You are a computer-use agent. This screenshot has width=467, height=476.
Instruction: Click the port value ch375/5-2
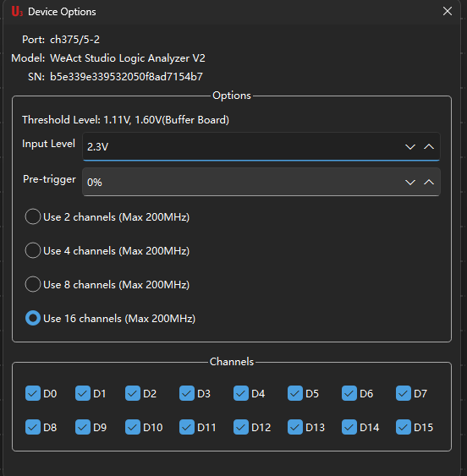[x=74, y=40]
